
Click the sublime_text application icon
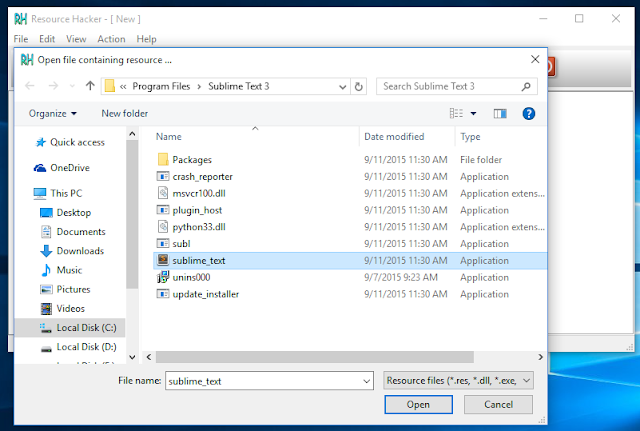163,260
